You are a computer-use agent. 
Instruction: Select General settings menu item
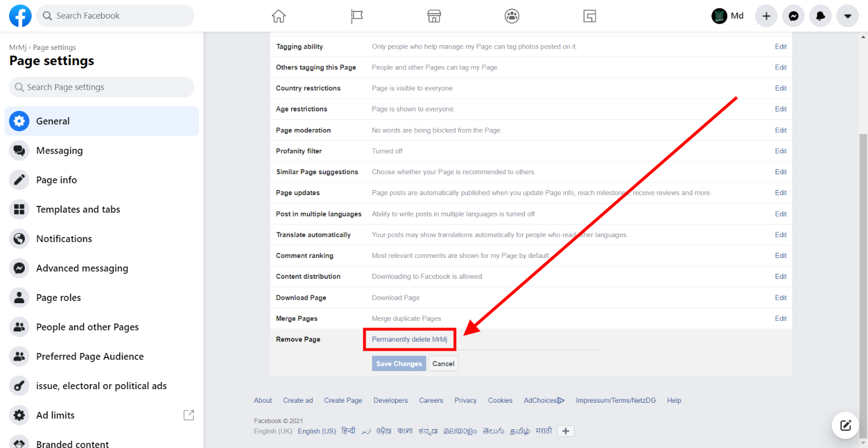pyautogui.click(x=102, y=121)
